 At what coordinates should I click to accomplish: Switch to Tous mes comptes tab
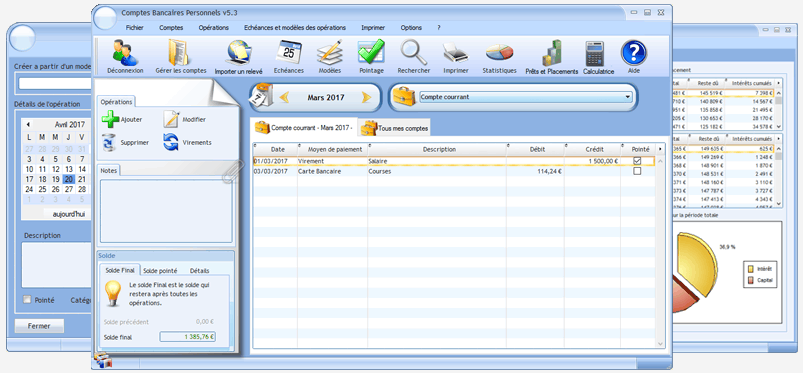394,128
